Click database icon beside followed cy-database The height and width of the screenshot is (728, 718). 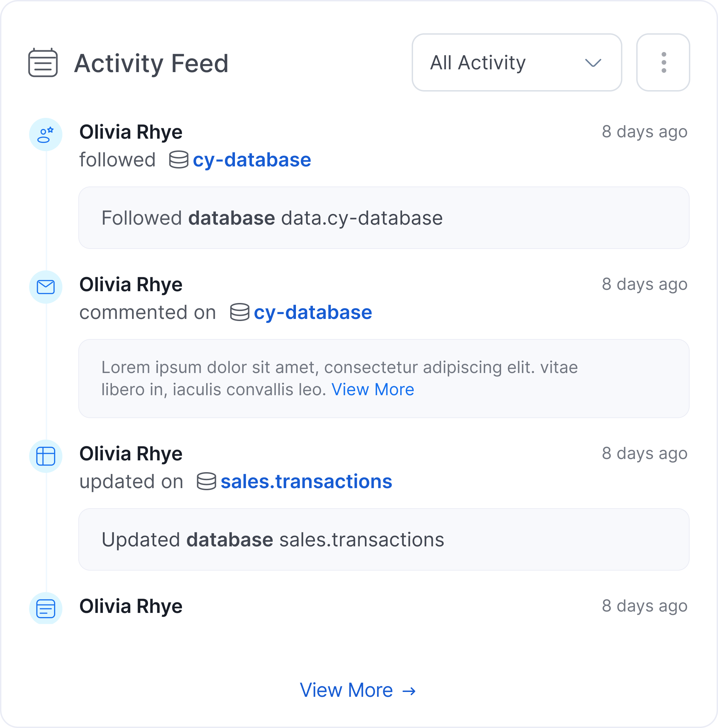[x=178, y=160]
